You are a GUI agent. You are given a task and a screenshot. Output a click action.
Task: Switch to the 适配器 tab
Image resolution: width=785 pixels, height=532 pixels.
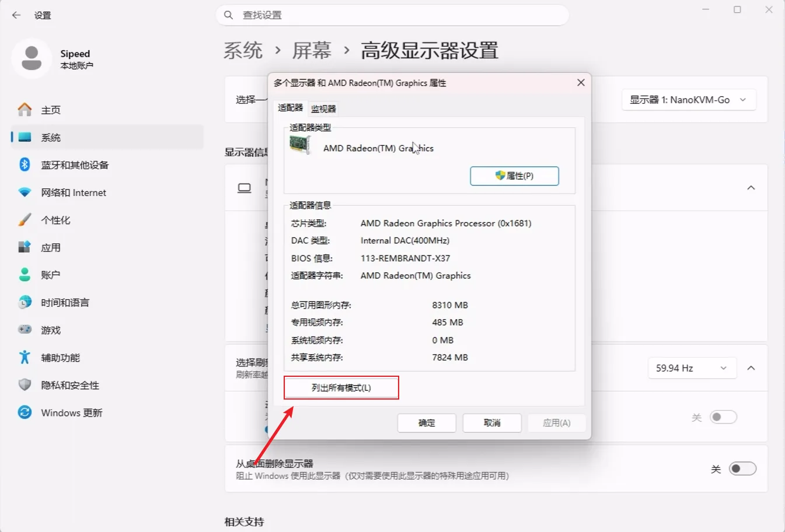click(x=290, y=108)
